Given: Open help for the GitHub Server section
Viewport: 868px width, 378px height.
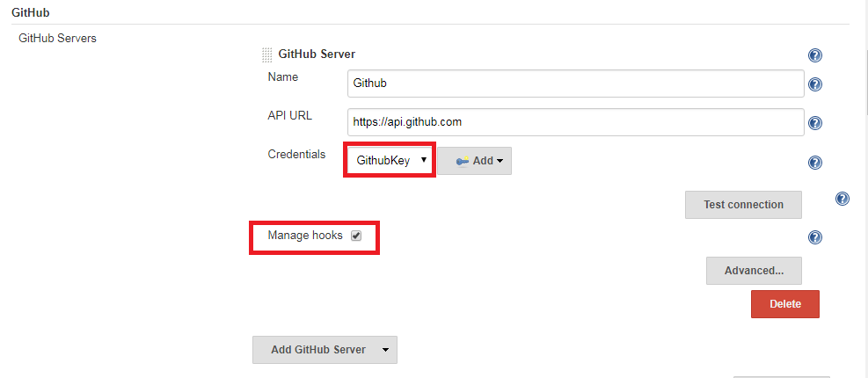Looking at the screenshot, I should tap(815, 55).
